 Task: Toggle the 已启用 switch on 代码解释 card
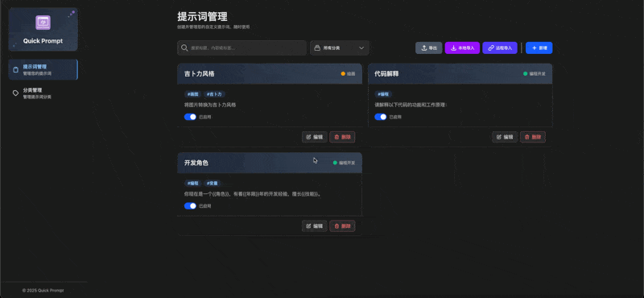click(x=381, y=117)
